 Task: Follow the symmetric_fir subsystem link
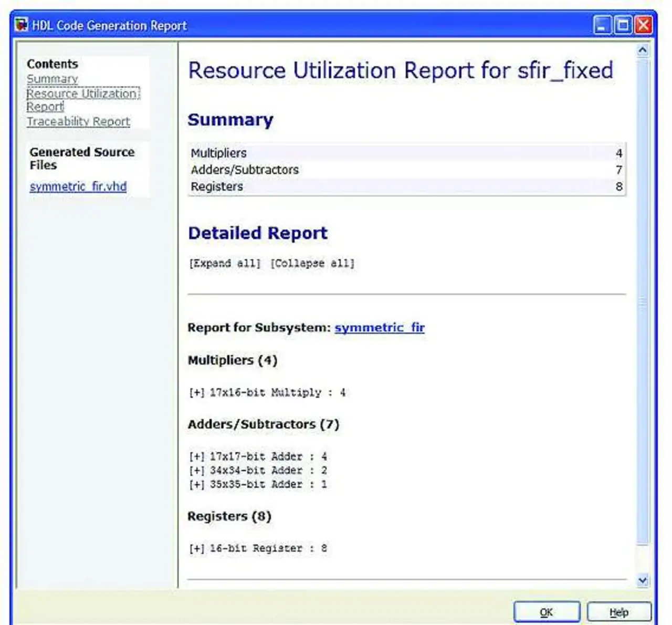tap(380, 328)
